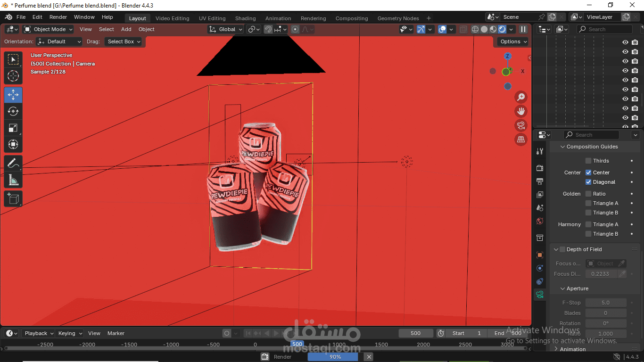This screenshot has width=644, height=362.
Task: Toggle snapping magnet
Action: point(268,29)
